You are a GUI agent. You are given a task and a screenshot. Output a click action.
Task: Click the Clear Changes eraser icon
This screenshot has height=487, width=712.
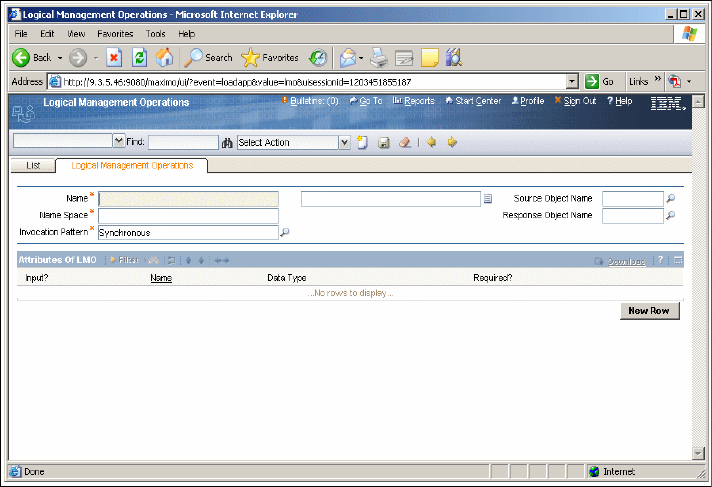click(405, 143)
